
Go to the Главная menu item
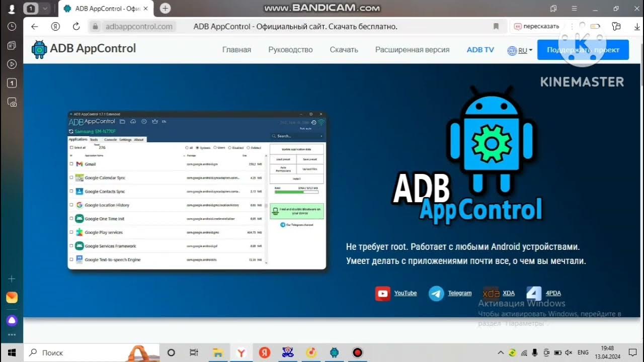click(x=236, y=50)
